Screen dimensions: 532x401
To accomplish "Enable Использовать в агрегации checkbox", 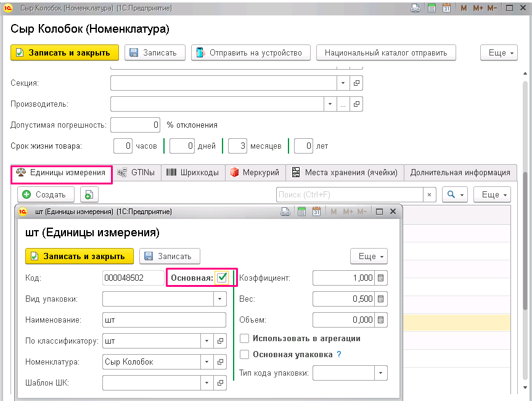I will 244,339.
